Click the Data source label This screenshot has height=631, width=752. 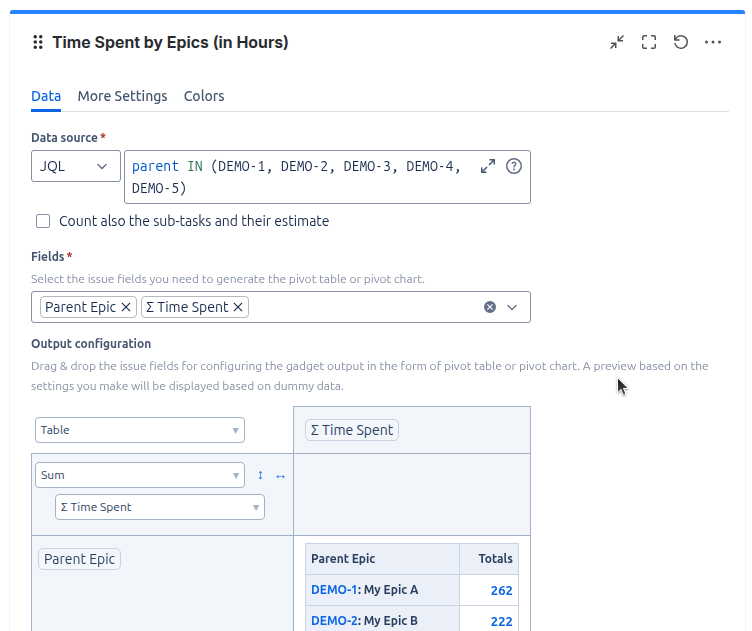coord(64,138)
